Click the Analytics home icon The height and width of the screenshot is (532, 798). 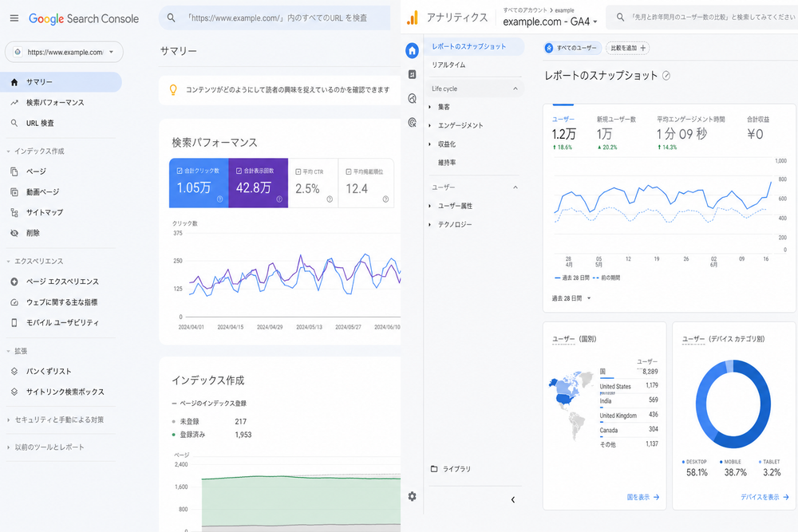click(413, 50)
